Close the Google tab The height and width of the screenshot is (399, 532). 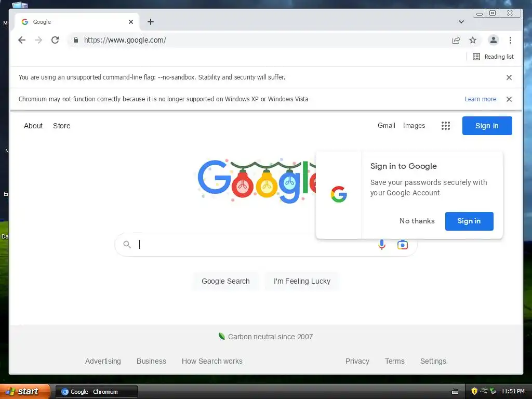coord(131,22)
